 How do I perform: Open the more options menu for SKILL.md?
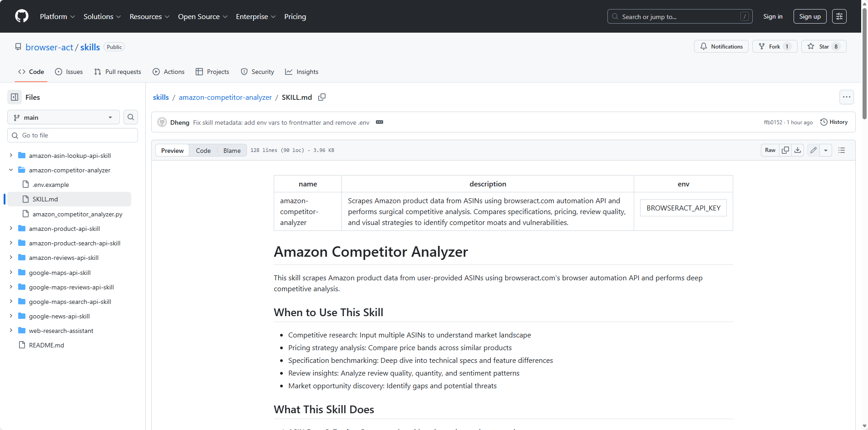pyautogui.click(x=847, y=97)
